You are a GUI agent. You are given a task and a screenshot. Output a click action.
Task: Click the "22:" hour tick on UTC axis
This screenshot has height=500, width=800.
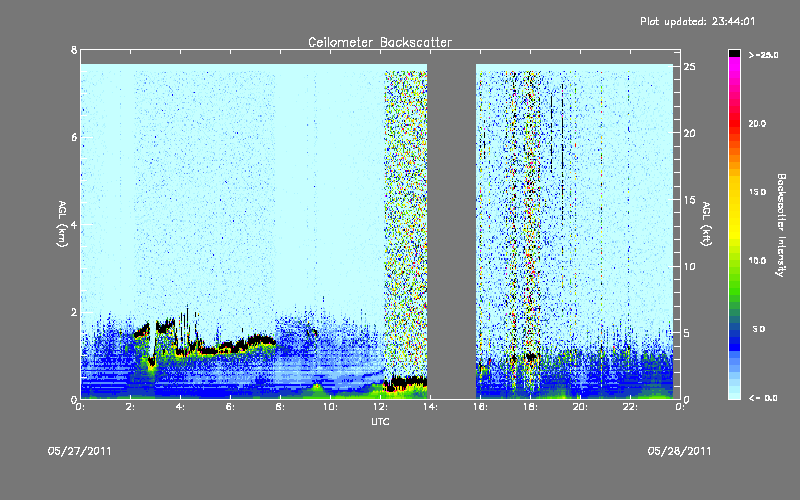click(631, 407)
